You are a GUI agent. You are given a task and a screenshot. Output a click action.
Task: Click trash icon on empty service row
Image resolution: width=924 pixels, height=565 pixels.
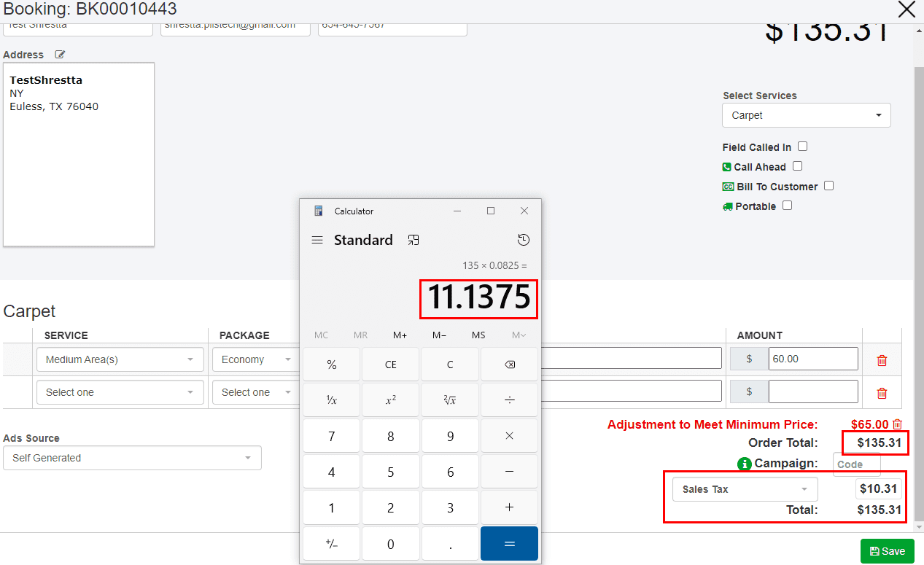pos(882,393)
